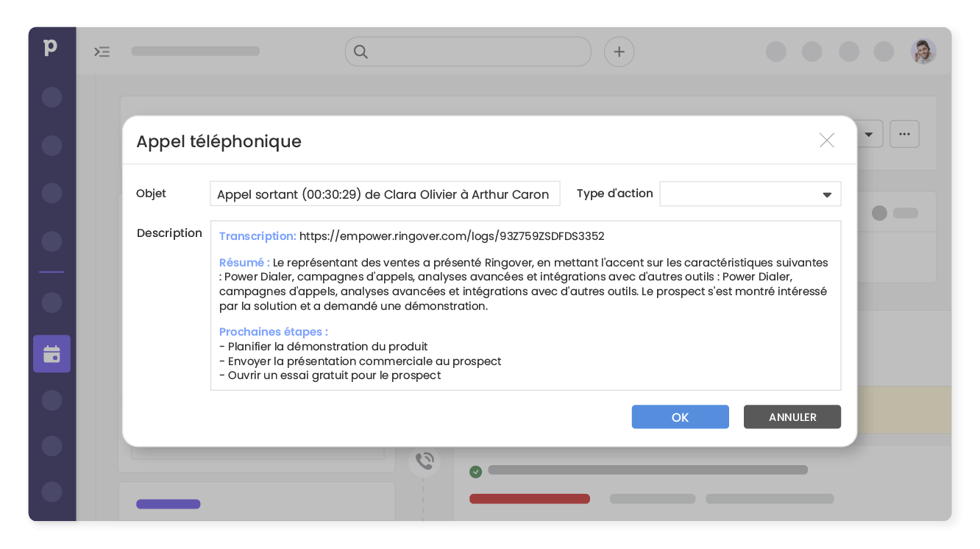The image size is (980, 549).
Task: Click the plus quick-add button
Action: 619,52
